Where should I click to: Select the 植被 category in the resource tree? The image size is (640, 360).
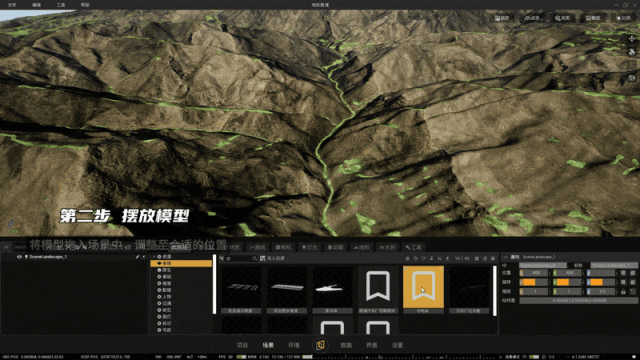coord(167,283)
